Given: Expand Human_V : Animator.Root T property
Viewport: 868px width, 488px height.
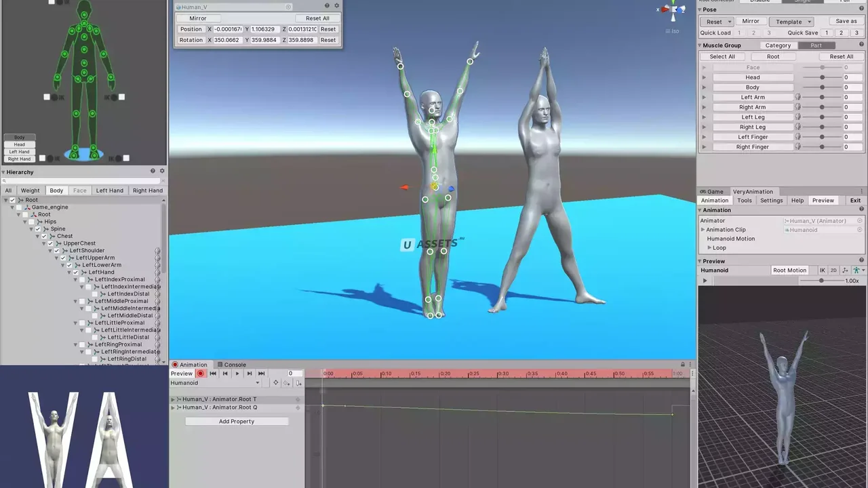Looking at the screenshot, I should 173,399.
